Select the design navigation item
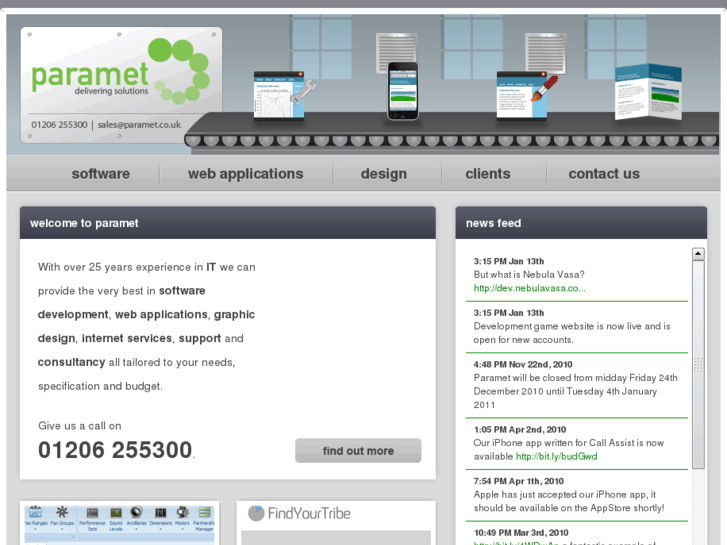Viewport: 727px width, 545px height. [383, 174]
